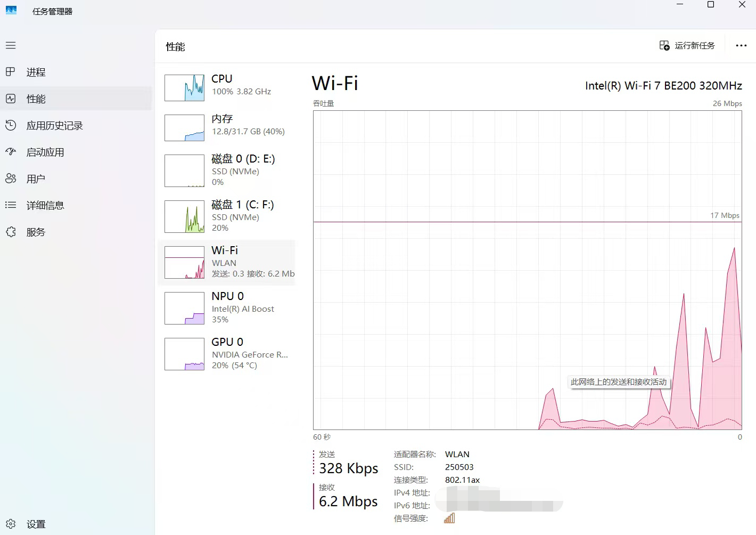This screenshot has height=535, width=756.
Task: Click the 6.2 Mbps receive rate
Action: click(x=348, y=501)
